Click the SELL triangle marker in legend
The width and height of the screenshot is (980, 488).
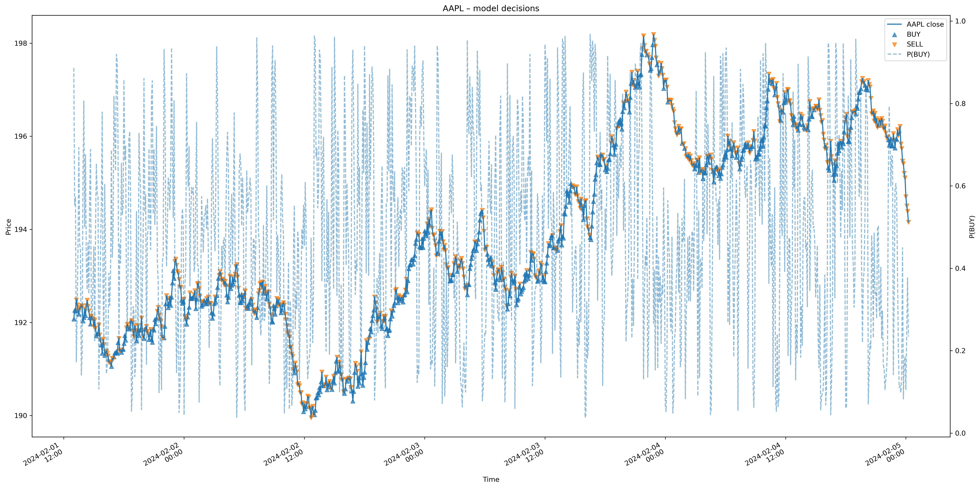click(x=894, y=45)
